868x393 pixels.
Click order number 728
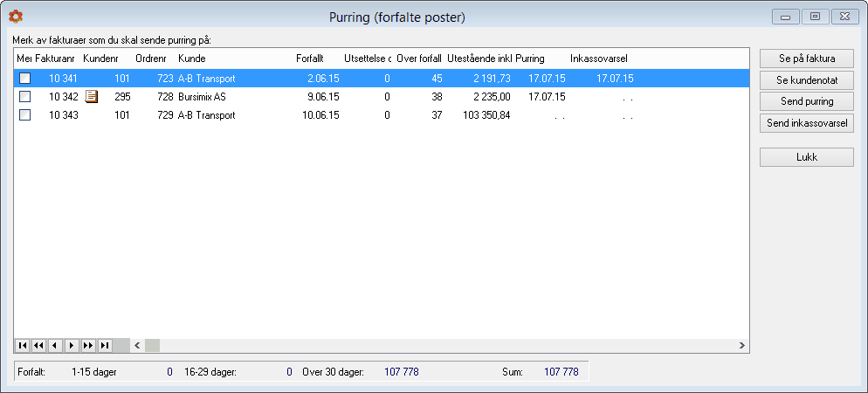tap(165, 97)
